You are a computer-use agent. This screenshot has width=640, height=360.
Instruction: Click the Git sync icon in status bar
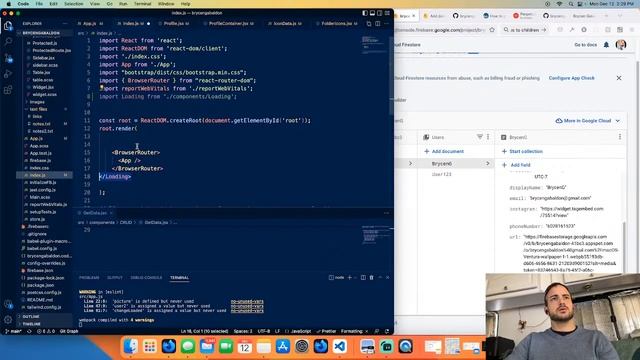[29, 331]
